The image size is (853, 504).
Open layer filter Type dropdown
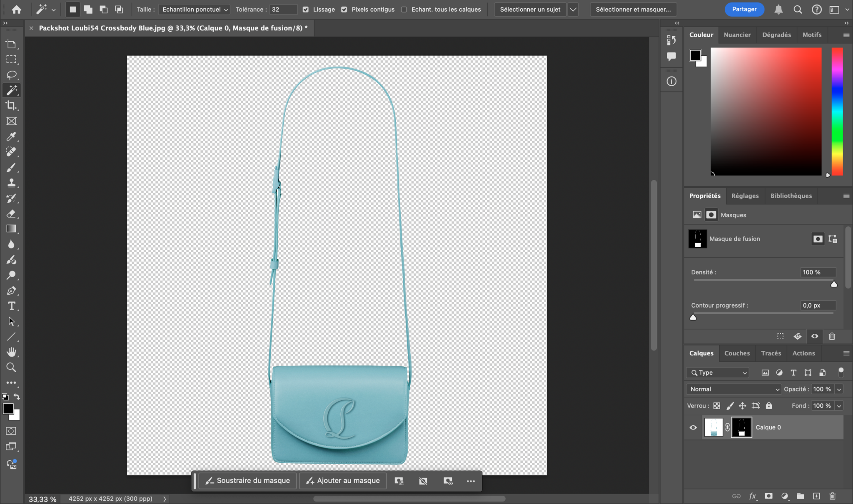click(718, 373)
